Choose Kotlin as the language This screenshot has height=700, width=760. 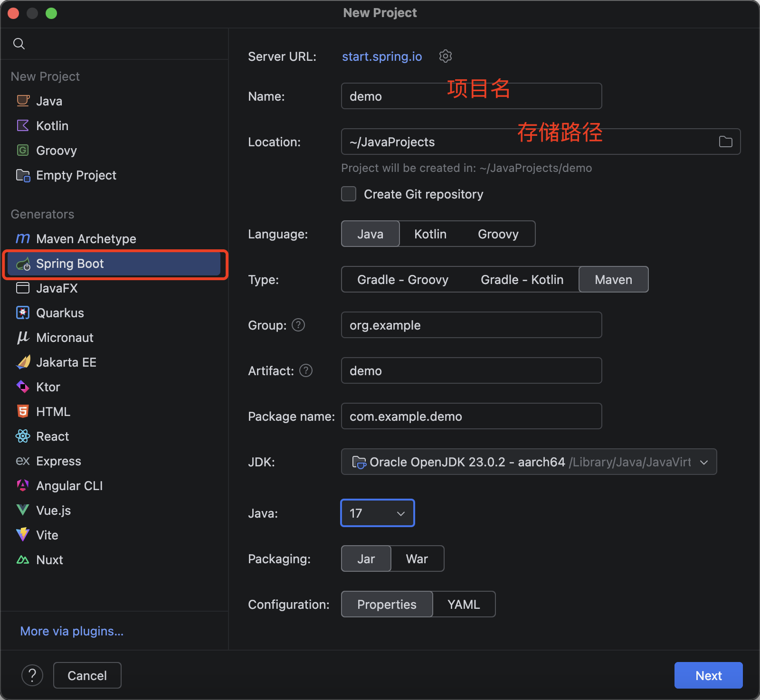[430, 234]
